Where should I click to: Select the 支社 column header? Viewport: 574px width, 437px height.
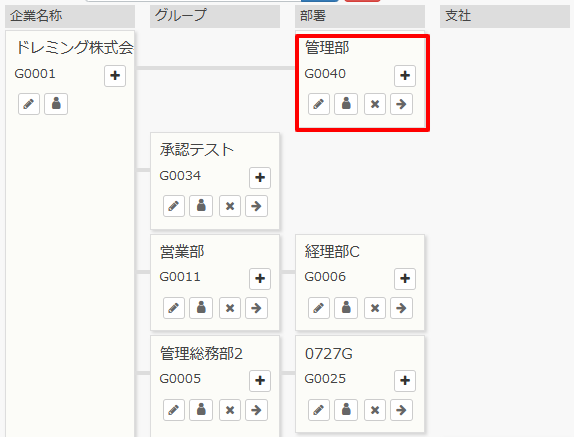tap(505, 16)
